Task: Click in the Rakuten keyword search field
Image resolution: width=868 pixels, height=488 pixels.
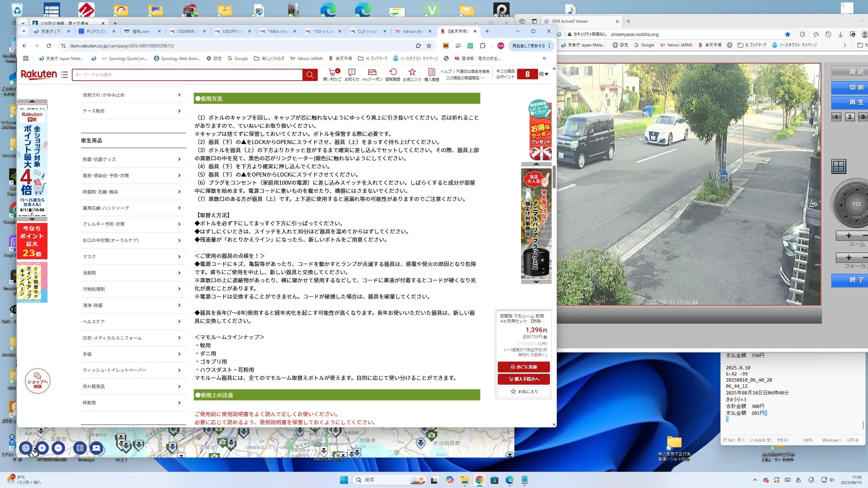Action: click(x=186, y=75)
